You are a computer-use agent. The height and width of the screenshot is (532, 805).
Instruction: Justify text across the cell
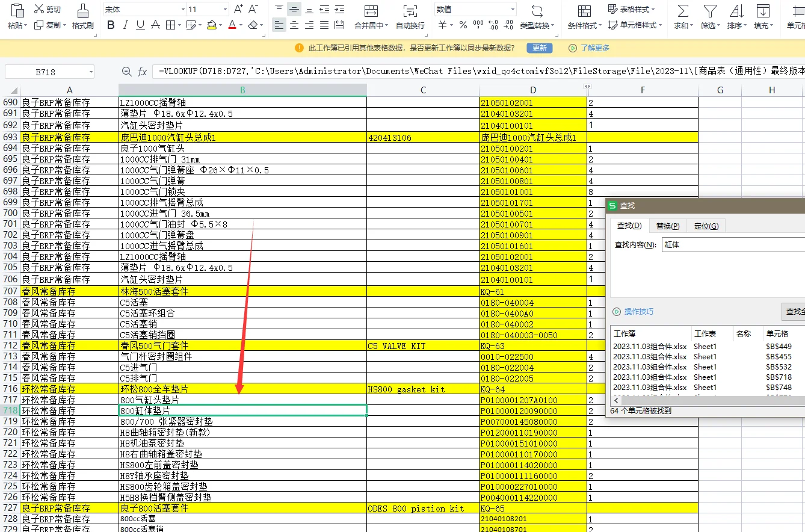tap(324, 25)
